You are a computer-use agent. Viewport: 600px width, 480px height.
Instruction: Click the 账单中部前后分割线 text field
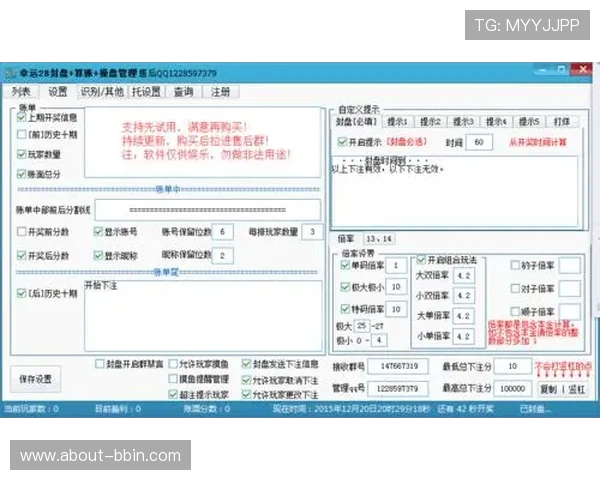pyautogui.click(x=208, y=210)
